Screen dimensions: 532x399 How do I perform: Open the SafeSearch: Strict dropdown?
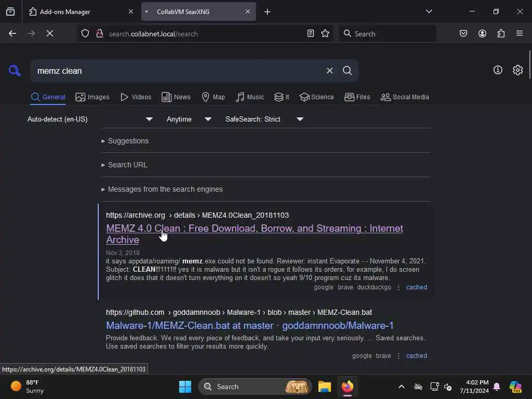point(264,119)
